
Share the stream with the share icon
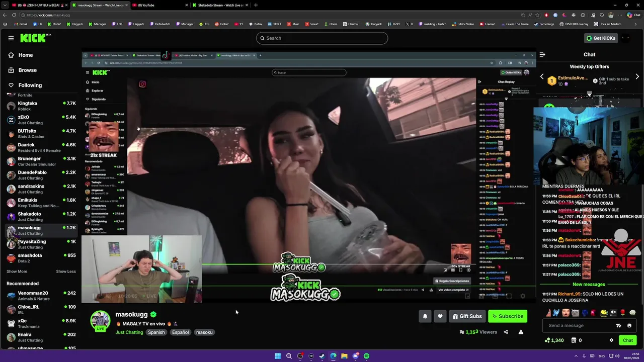click(x=506, y=332)
